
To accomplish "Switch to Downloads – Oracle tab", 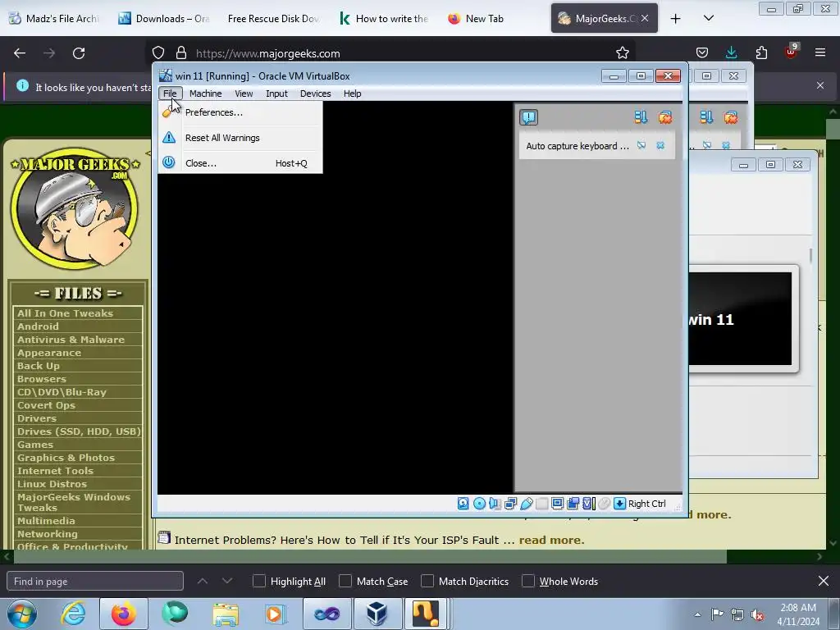I will pyautogui.click(x=164, y=18).
